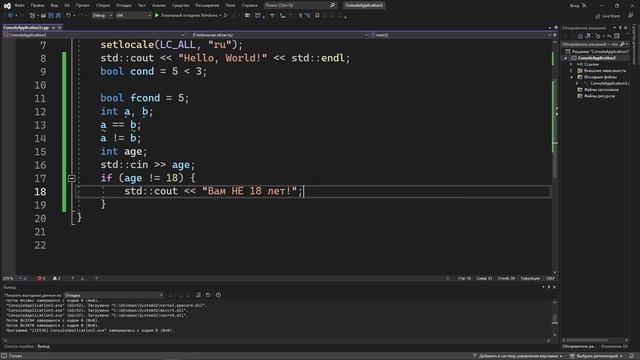
Task: Start the local Windows debugger (green play)
Action: [157, 16]
